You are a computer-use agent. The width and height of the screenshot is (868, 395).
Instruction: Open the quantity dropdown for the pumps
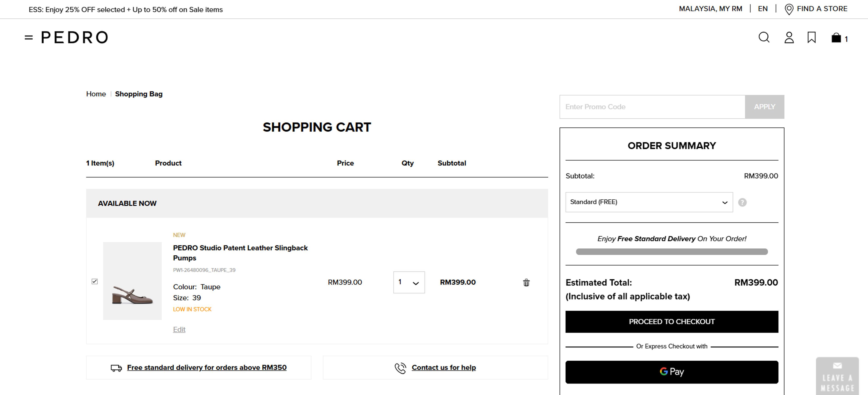[409, 282]
